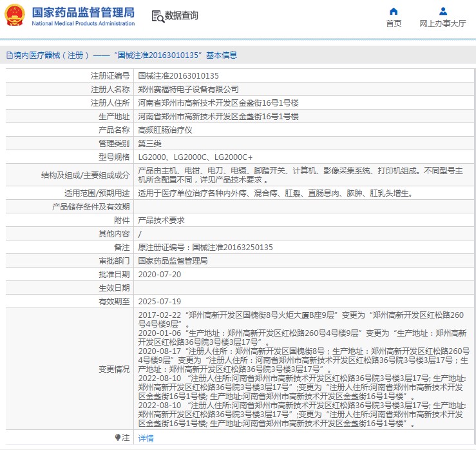Select management class 第三类
This screenshot has width=476, height=450.
pyautogui.click(x=149, y=143)
